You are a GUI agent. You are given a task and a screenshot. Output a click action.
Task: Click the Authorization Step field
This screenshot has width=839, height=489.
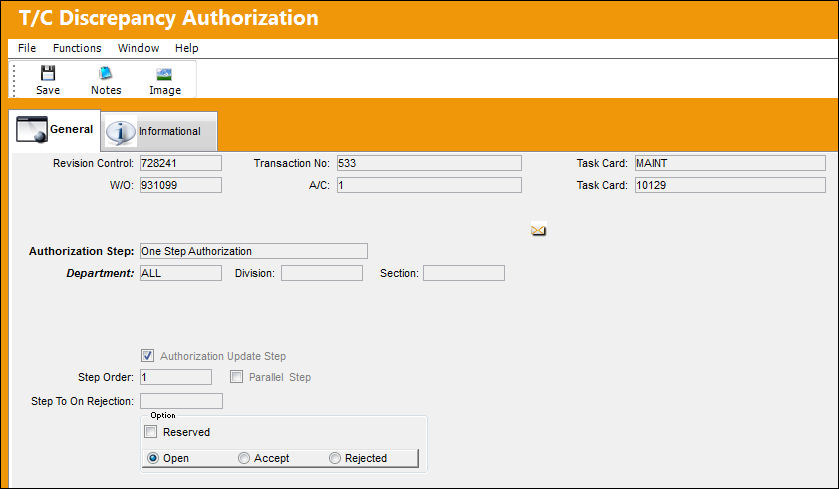(x=254, y=251)
